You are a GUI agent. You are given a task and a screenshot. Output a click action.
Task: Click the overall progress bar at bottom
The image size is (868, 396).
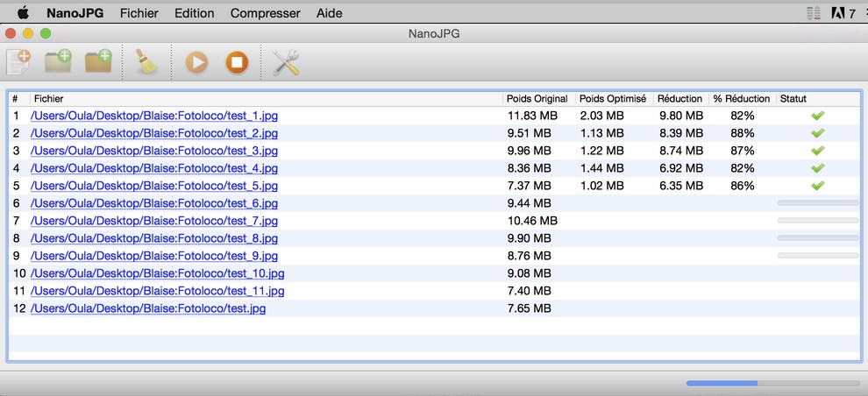pyautogui.click(x=772, y=383)
